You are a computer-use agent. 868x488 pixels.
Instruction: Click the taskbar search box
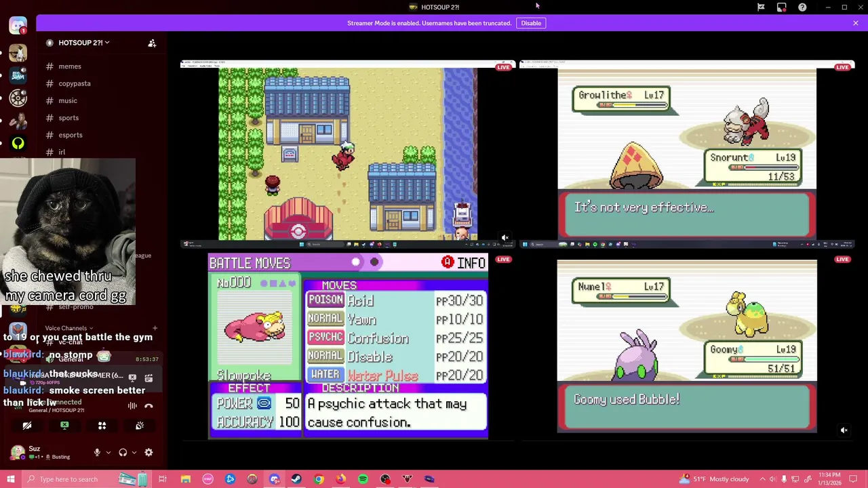click(x=85, y=479)
